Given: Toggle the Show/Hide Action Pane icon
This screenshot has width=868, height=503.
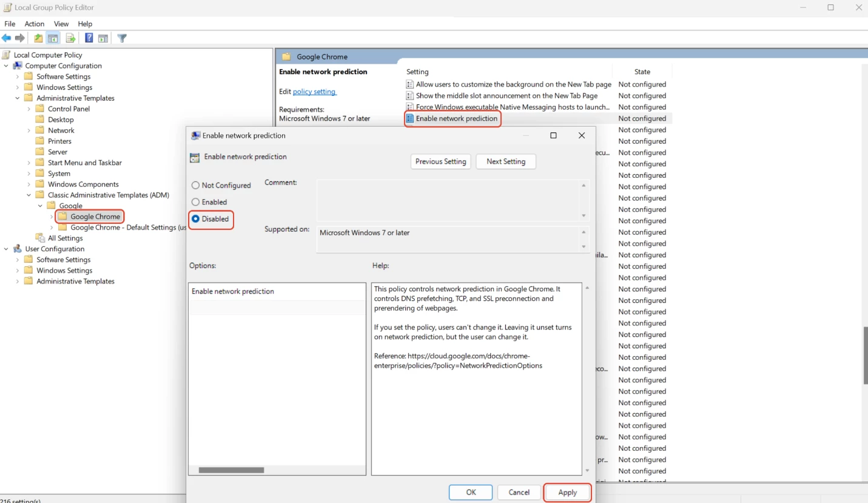Looking at the screenshot, I should click(x=103, y=38).
